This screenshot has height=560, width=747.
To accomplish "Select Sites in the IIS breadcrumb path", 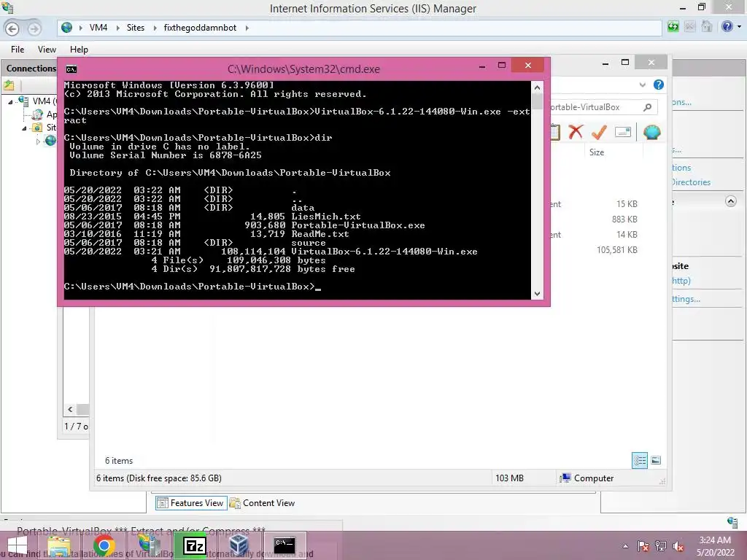I will [x=135, y=28].
